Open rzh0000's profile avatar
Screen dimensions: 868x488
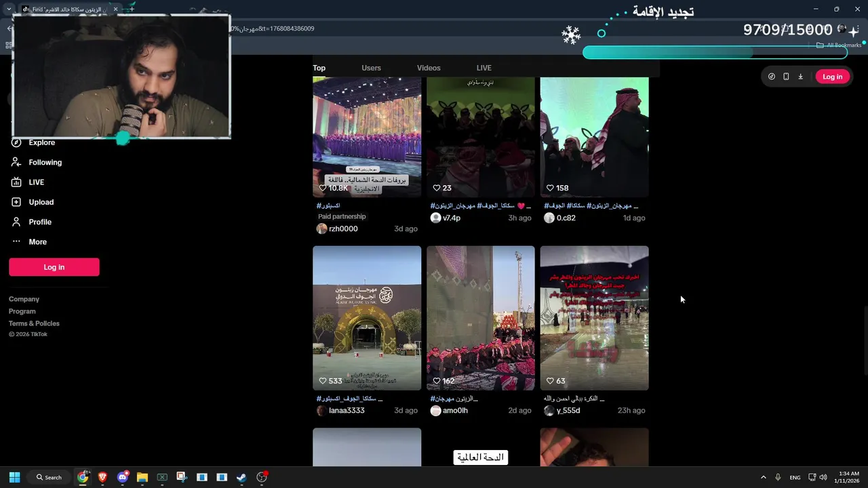pyautogui.click(x=321, y=228)
